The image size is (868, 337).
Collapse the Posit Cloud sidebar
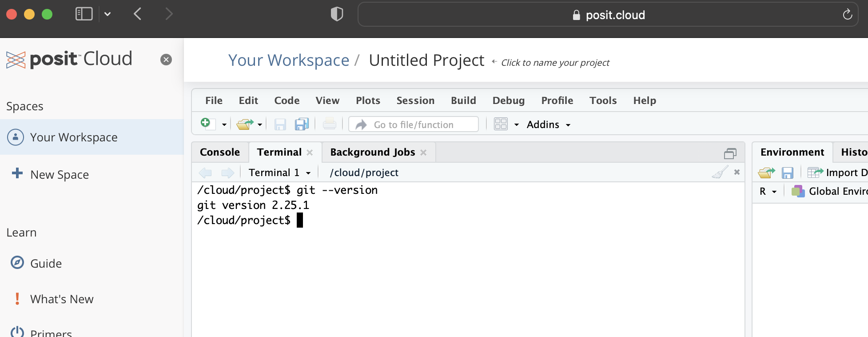pos(166,60)
